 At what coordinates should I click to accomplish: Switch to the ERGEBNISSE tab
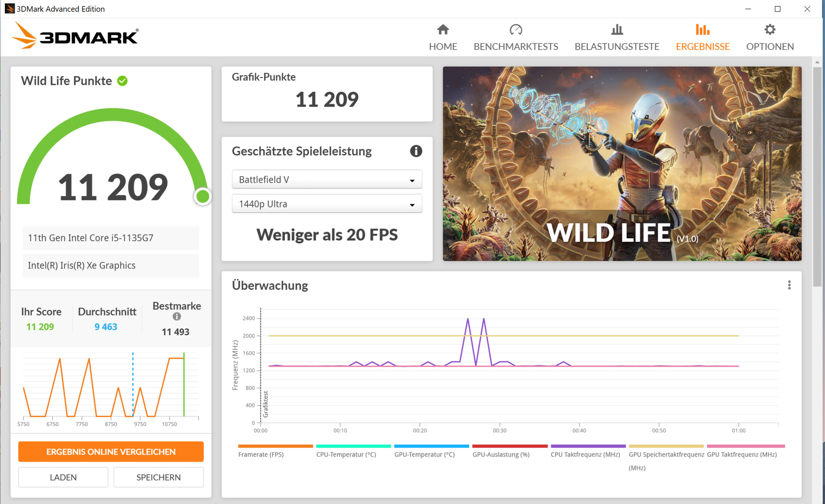pos(703,46)
